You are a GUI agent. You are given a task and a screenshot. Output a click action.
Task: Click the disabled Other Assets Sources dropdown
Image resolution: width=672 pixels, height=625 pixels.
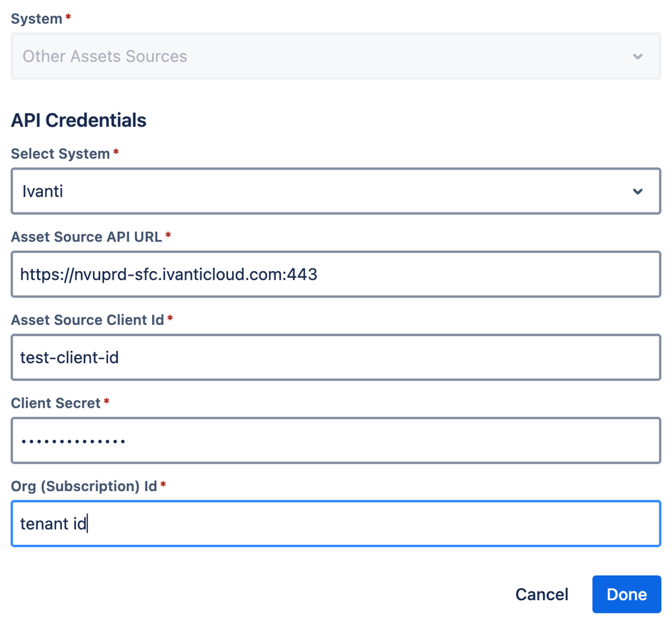(323, 57)
